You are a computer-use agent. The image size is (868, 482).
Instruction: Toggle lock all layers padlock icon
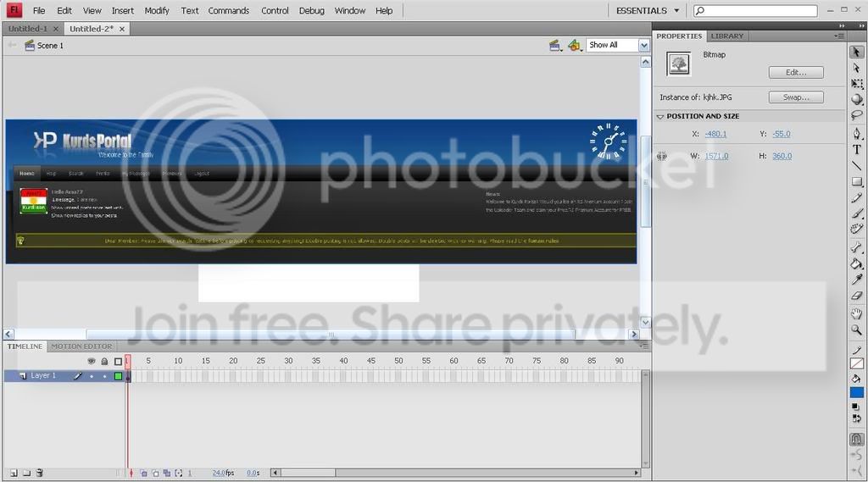(104, 362)
